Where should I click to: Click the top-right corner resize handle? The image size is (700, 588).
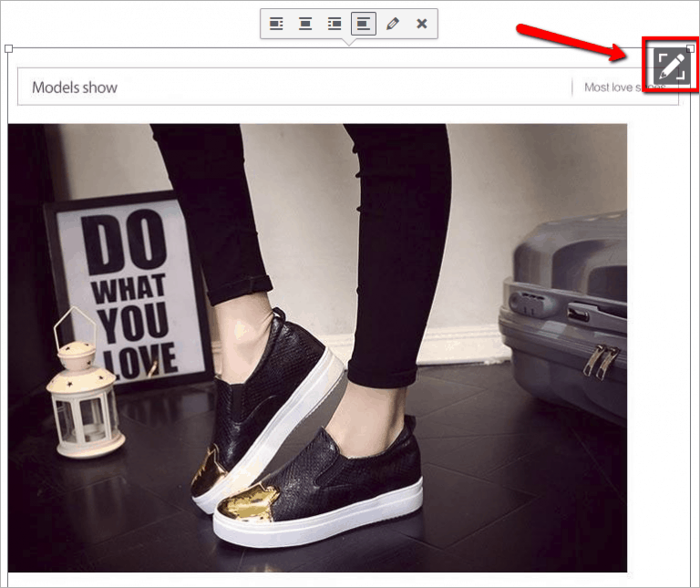pos(689,48)
